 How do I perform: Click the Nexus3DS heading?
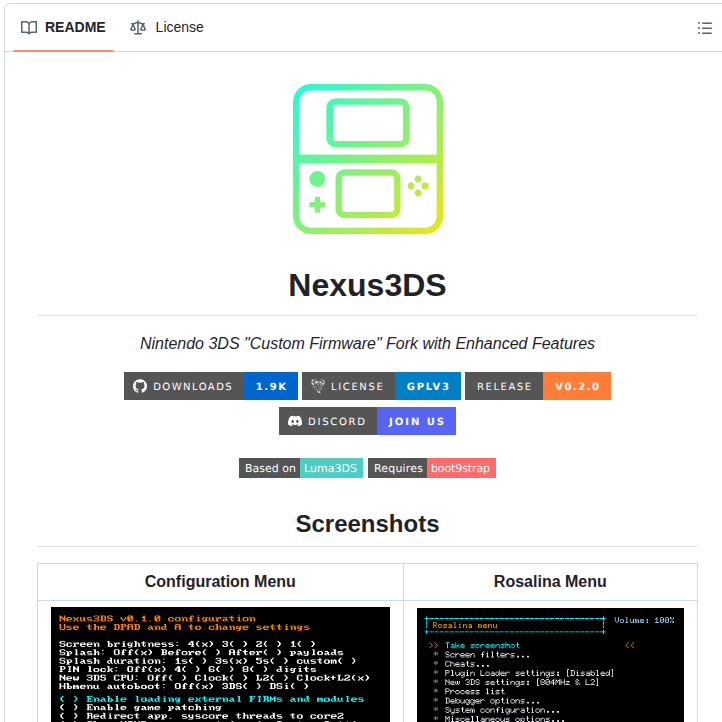pyautogui.click(x=367, y=286)
